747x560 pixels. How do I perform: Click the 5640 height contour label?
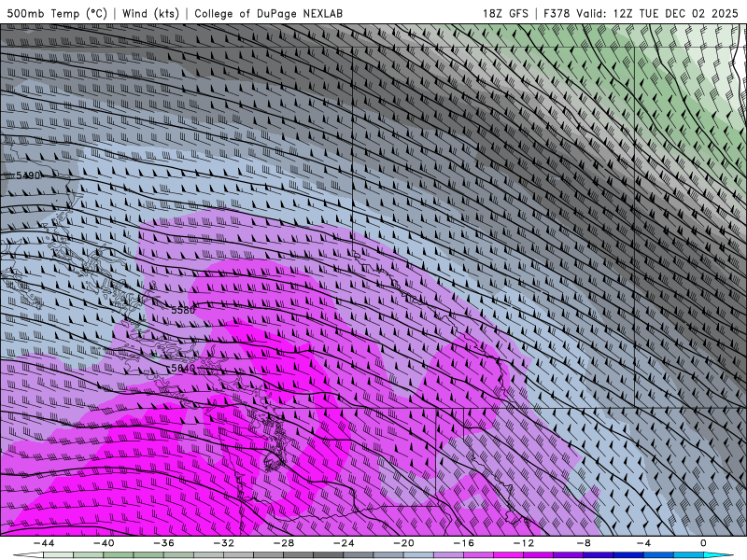pyautogui.click(x=183, y=368)
